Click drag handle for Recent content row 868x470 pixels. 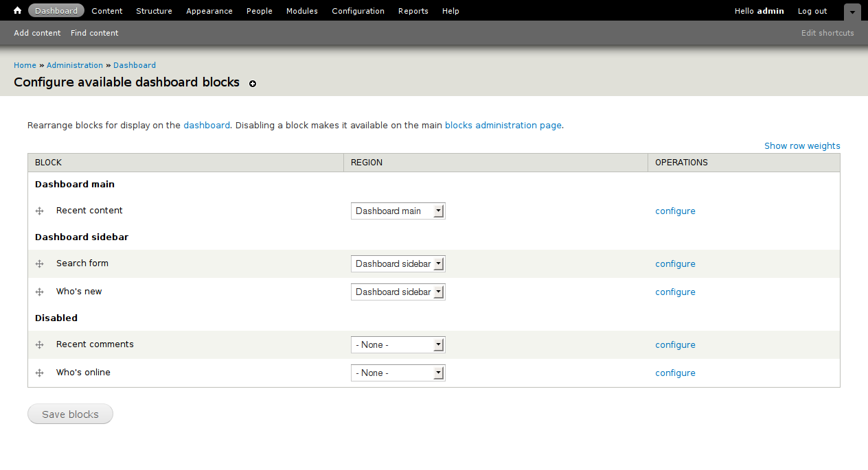pos(40,211)
